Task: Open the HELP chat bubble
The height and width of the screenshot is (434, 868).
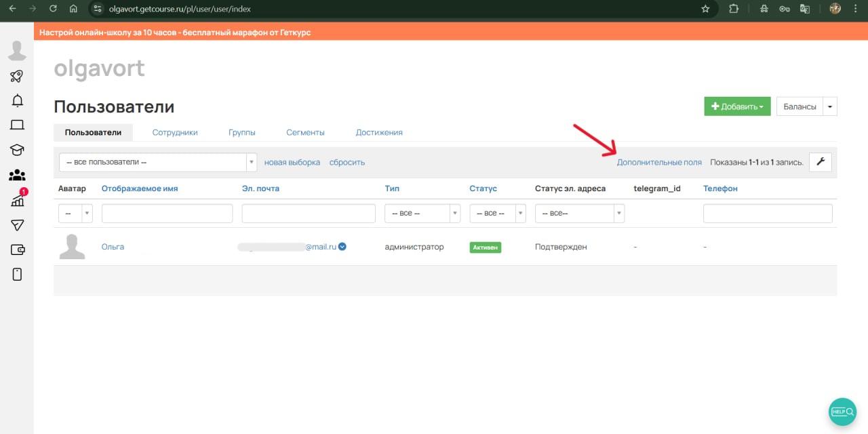Action: point(842,412)
